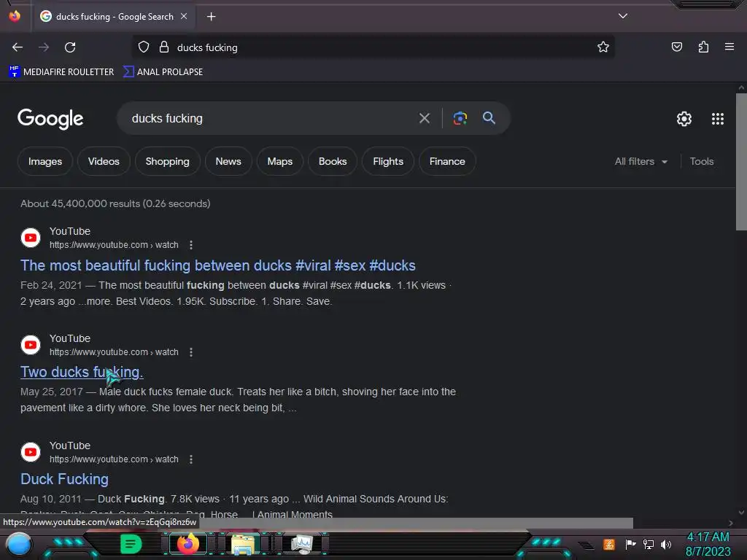Open options for Duck Fucking result
Viewport: 747px width, 560px height.
tap(191, 459)
